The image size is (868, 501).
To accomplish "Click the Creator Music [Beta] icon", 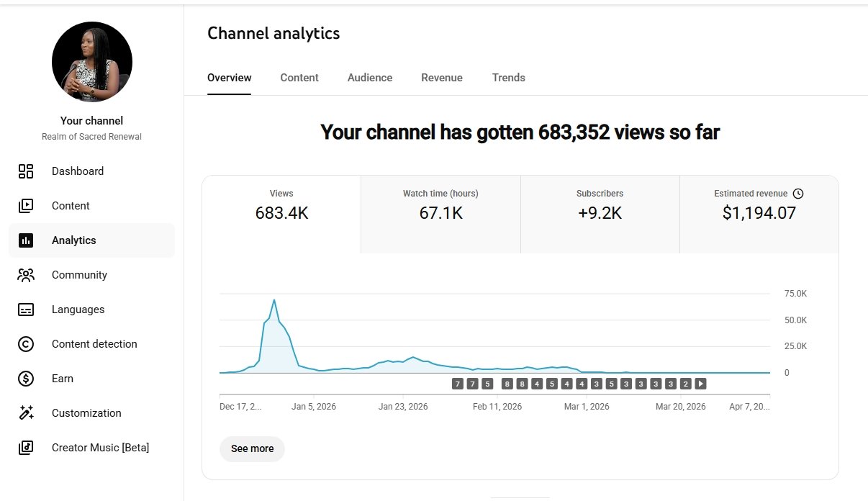I will click(x=26, y=448).
